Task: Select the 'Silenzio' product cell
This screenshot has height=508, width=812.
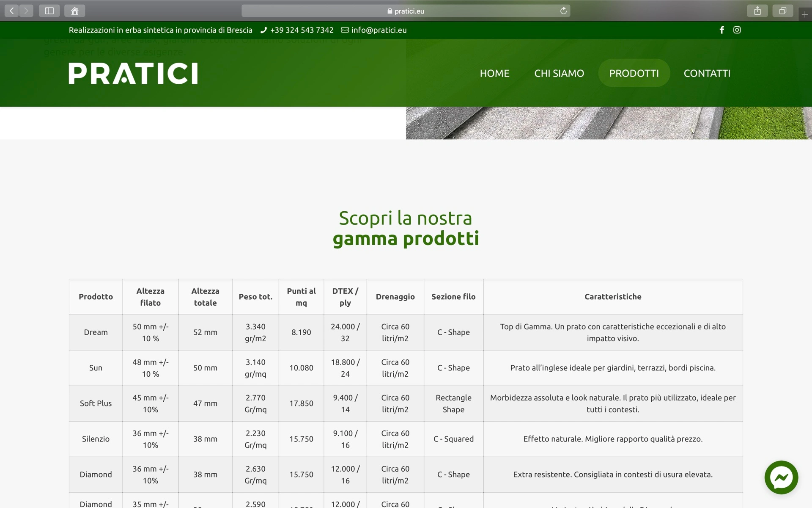Action: pyautogui.click(x=96, y=439)
